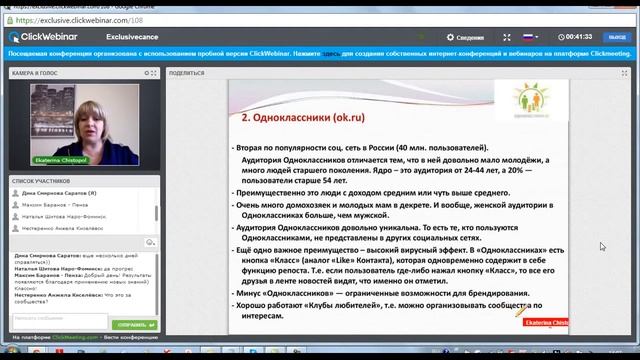Click avatar icon beside Дина Смирнова
Image resolution: width=640 pixels, height=360 pixels.
(x=16, y=193)
